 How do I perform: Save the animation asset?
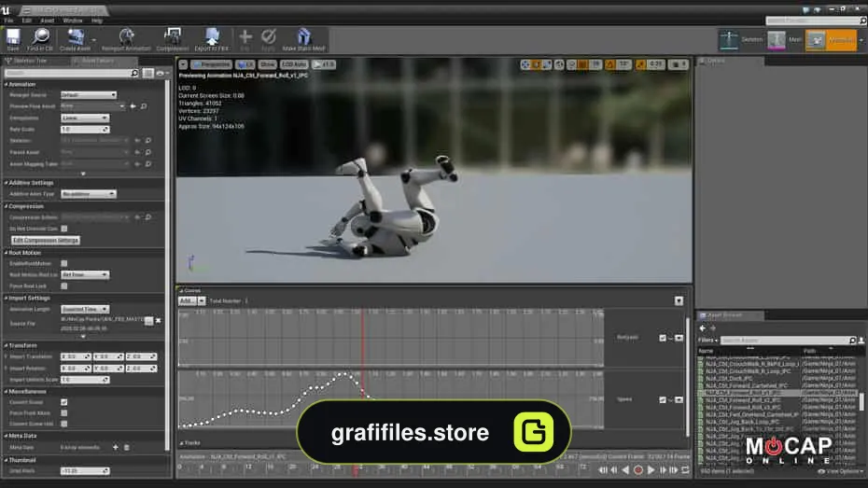(x=13, y=40)
